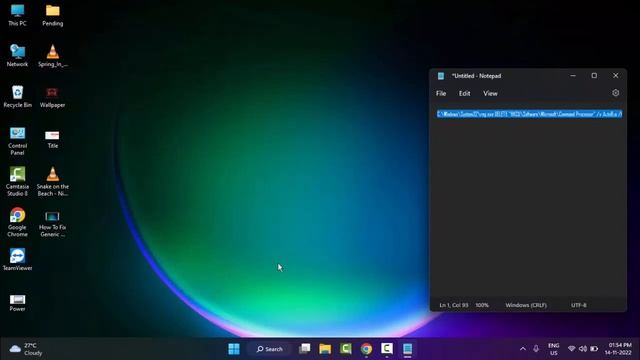Open Task View from the taskbar
The width and height of the screenshot is (640, 360).
(304, 349)
